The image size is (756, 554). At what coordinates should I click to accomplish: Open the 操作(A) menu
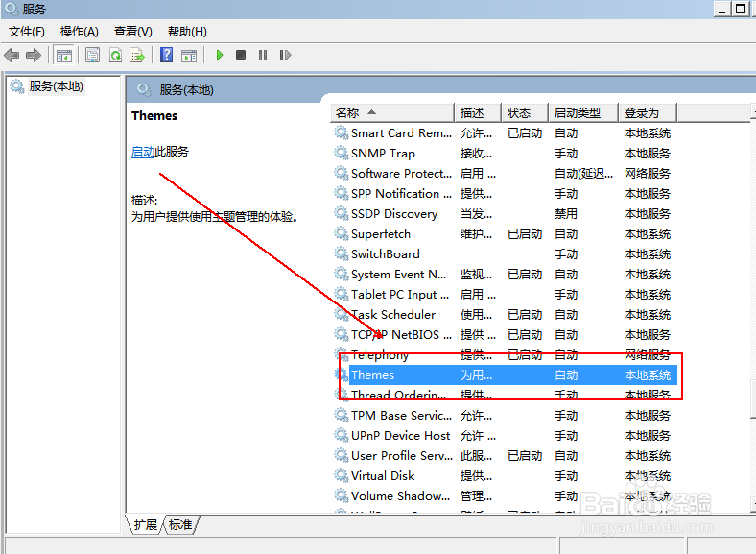(x=79, y=32)
